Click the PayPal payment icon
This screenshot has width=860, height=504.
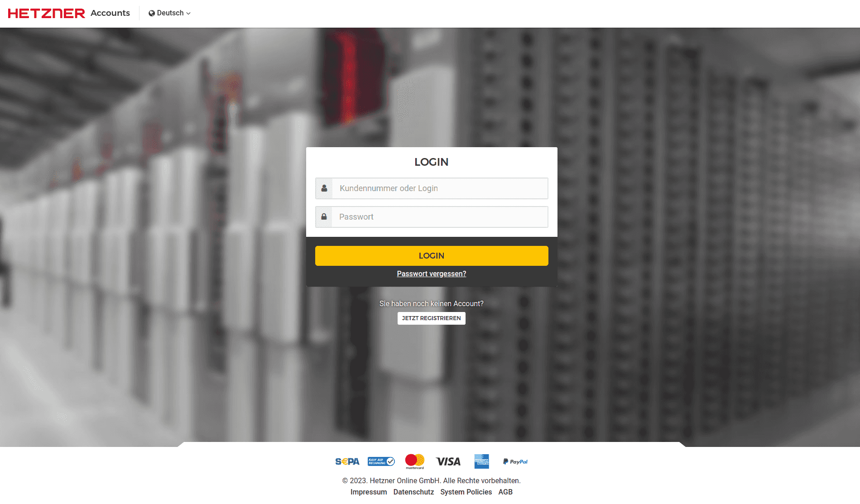click(x=514, y=461)
